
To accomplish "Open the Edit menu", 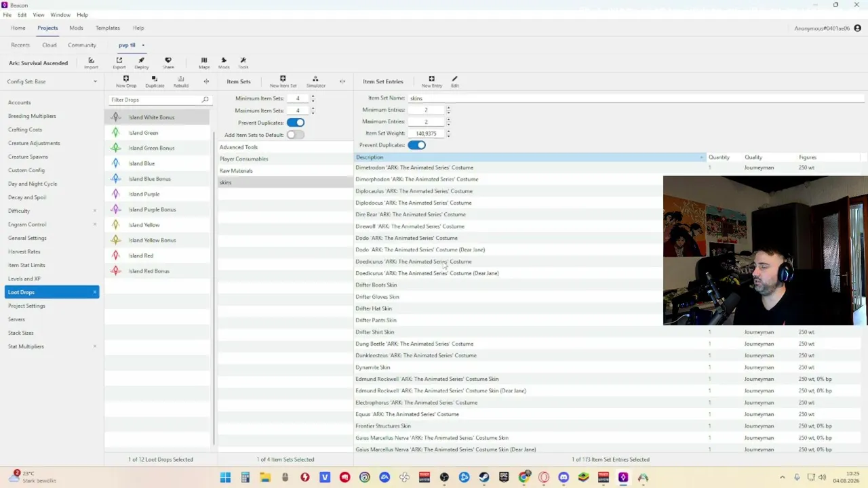I will pyautogui.click(x=22, y=15).
